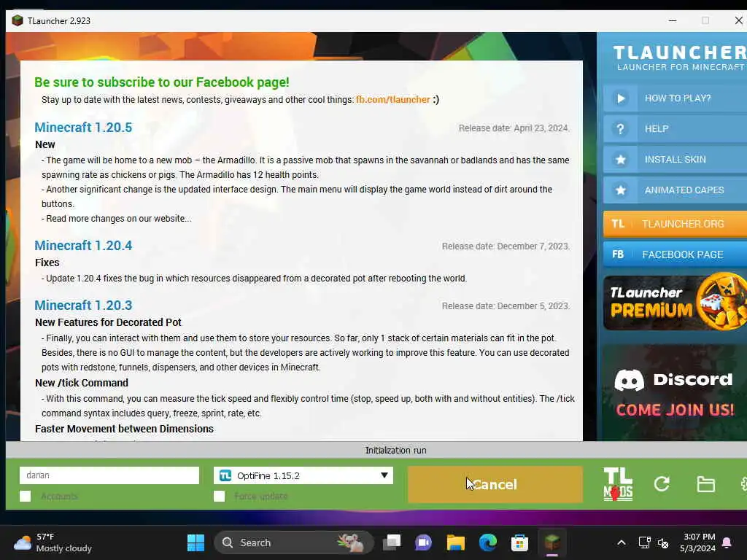Open File Explorer from taskbar

click(455, 542)
